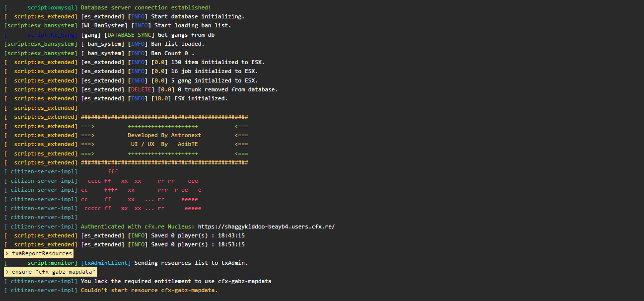Click the txAdminClient tag in the log
Image resolution: width=644 pixels, height=301 pixels.
[106, 263]
